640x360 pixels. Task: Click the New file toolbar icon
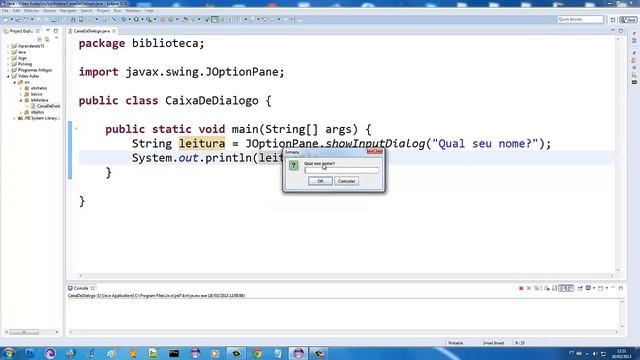[6, 20]
